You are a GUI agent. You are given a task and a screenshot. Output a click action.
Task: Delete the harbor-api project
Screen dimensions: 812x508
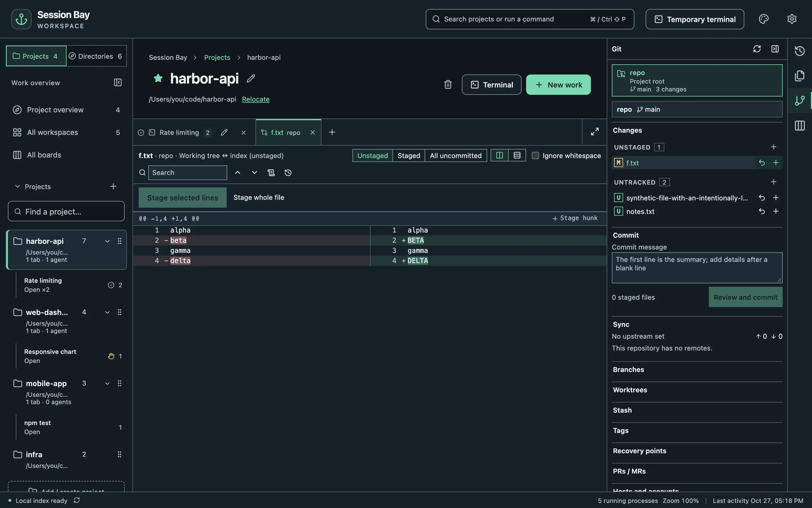(x=448, y=85)
